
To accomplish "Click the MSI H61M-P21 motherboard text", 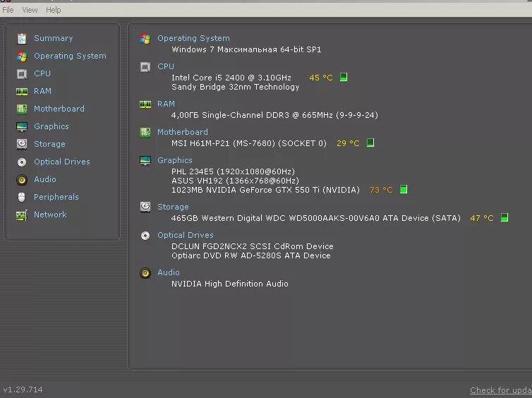I will coord(249,143).
